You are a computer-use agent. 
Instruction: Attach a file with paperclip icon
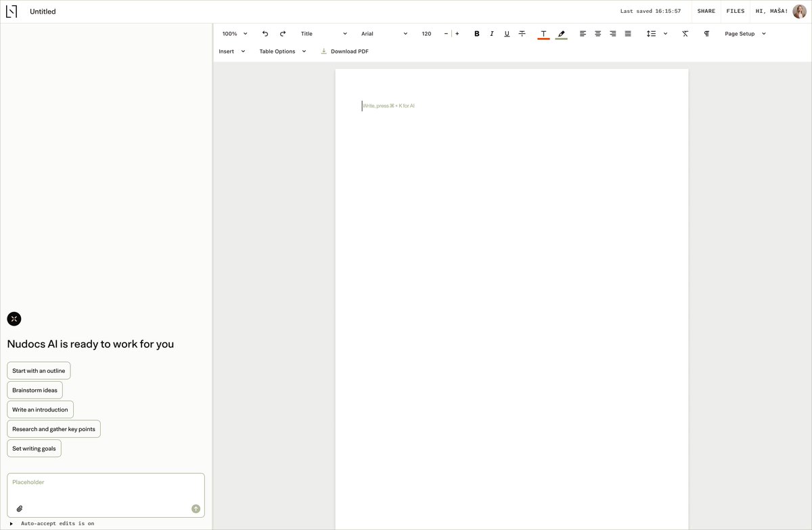click(20, 508)
